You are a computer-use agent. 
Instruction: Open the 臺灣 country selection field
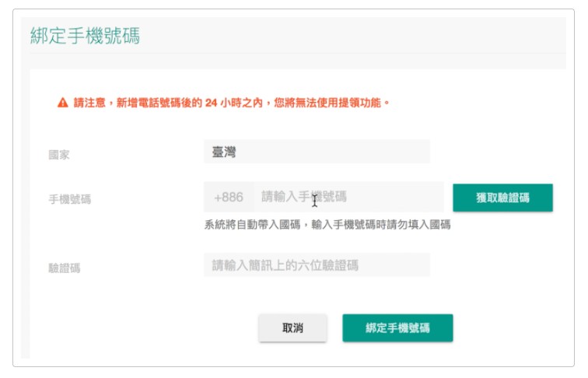317,152
